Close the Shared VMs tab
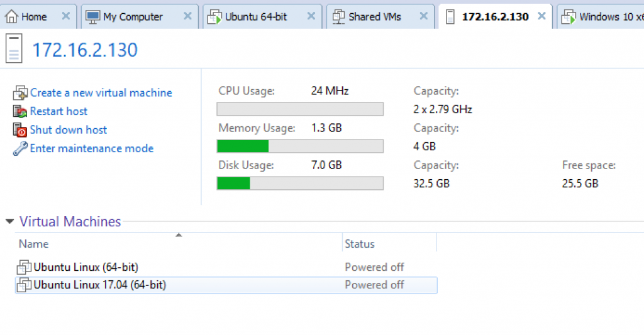This screenshot has height=335, width=644. click(x=423, y=16)
